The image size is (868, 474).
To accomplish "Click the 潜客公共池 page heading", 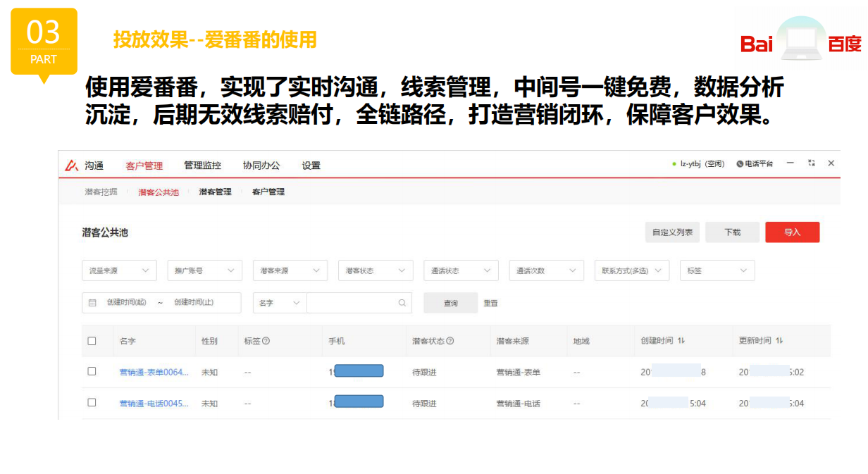I will click(x=105, y=232).
